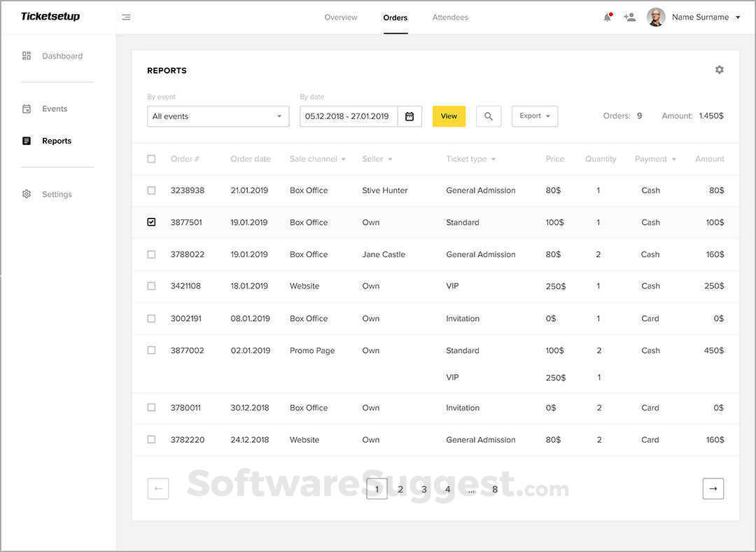The height and width of the screenshot is (552, 756).
Task: Expand the Sale channel column filter
Action: click(344, 159)
